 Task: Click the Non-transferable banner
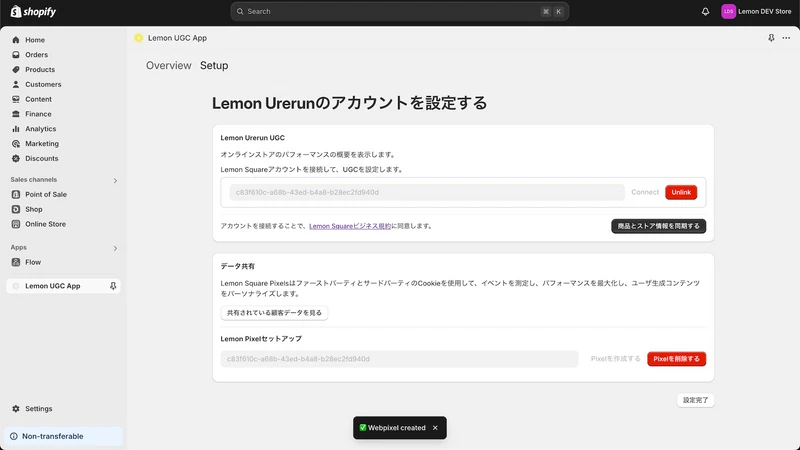click(63, 436)
